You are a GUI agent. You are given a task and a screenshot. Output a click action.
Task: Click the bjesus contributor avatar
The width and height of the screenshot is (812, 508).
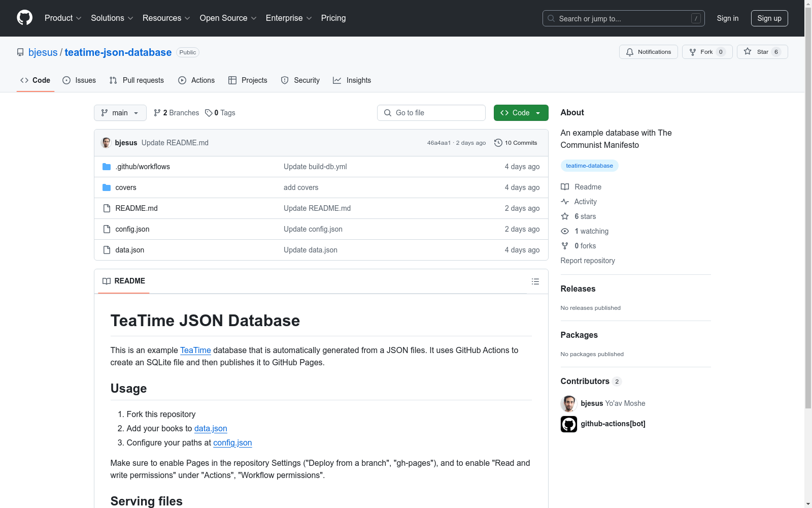[x=569, y=403]
